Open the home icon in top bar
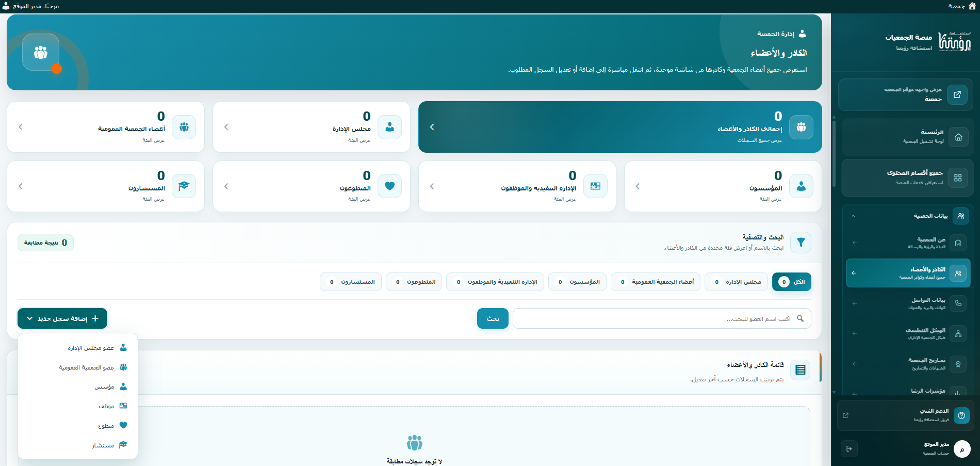The image size is (980, 466). [972, 6]
